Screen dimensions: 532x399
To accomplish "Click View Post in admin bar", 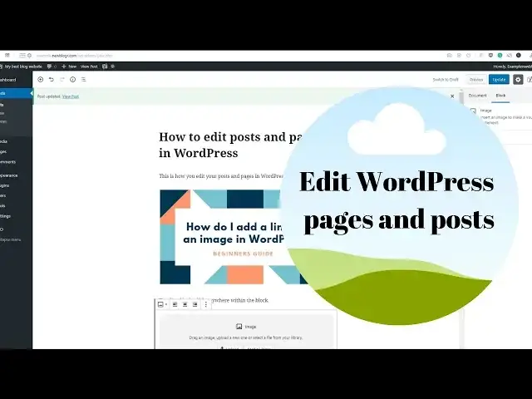I will [x=89, y=66].
